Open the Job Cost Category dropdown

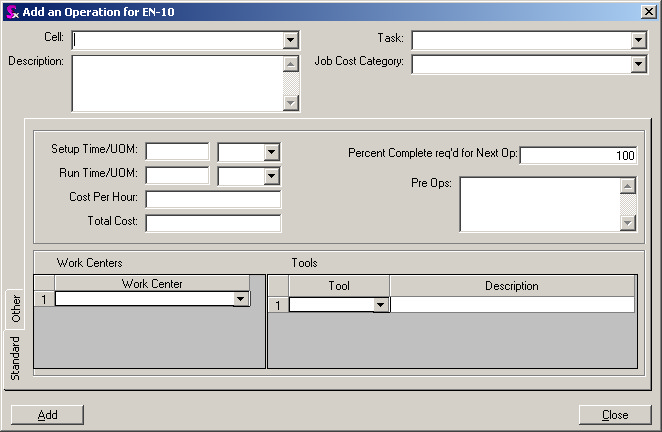tap(639, 64)
